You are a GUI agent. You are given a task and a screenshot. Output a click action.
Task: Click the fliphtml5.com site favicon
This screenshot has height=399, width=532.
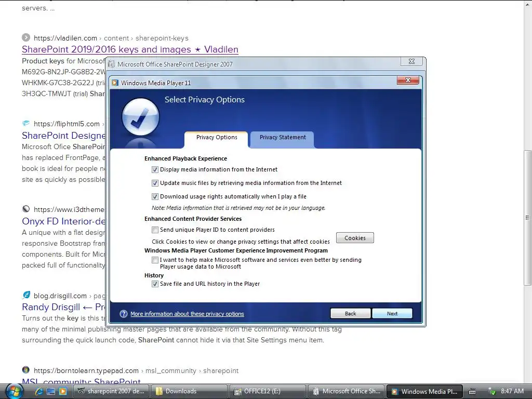coord(26,123)
